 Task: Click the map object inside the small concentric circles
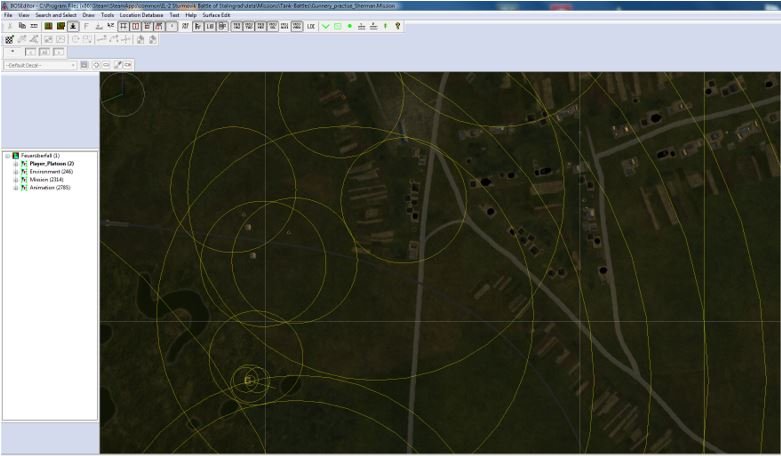pos(249,380)
